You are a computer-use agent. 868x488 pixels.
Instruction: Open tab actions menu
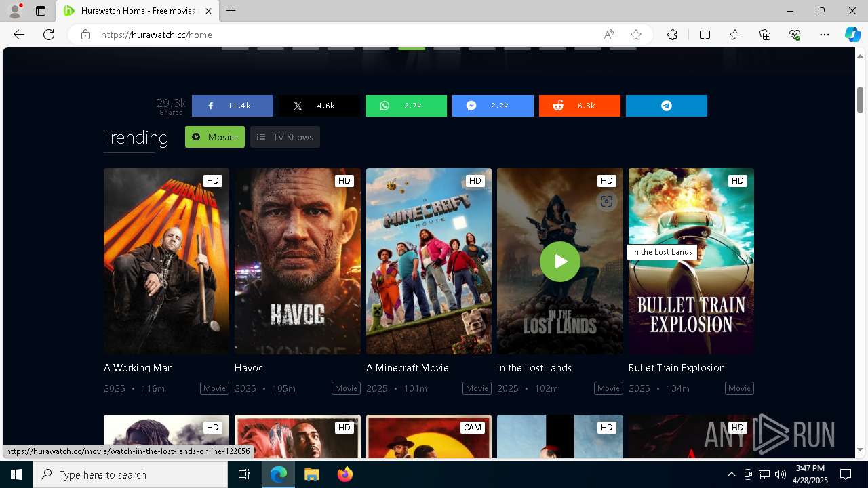coord(41,11)
